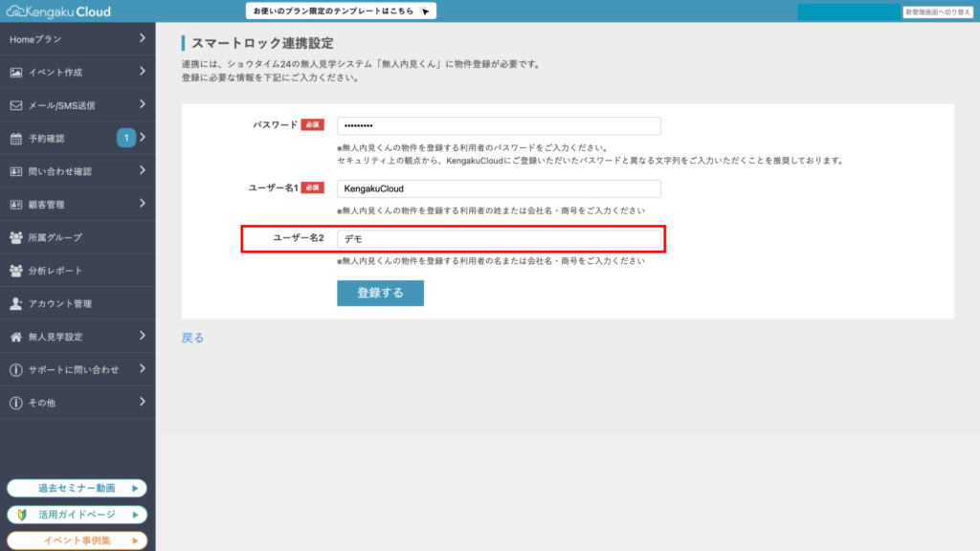Click the notification badge on 予約確認
Viewport: 980px width, 551px height.
coord(125,138)
